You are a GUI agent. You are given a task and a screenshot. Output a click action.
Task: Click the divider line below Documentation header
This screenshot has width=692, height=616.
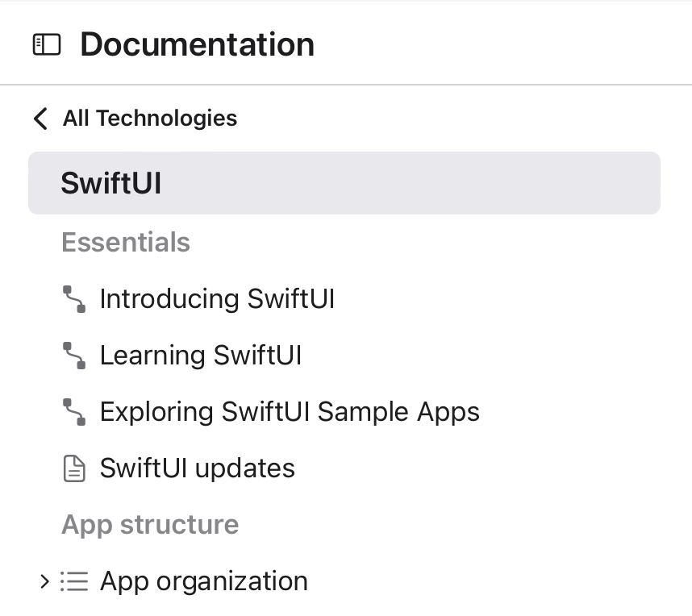346,84
